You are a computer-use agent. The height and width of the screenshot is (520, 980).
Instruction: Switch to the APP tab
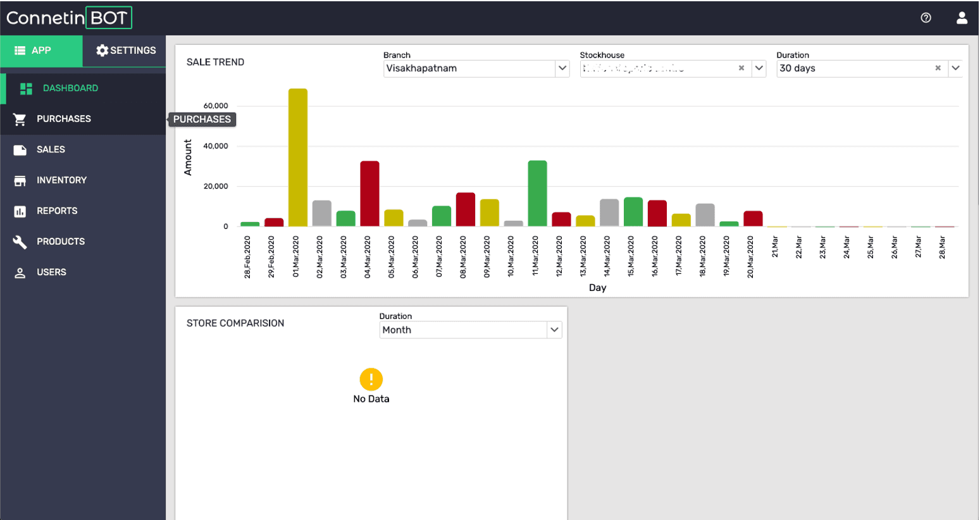point(41,51)
